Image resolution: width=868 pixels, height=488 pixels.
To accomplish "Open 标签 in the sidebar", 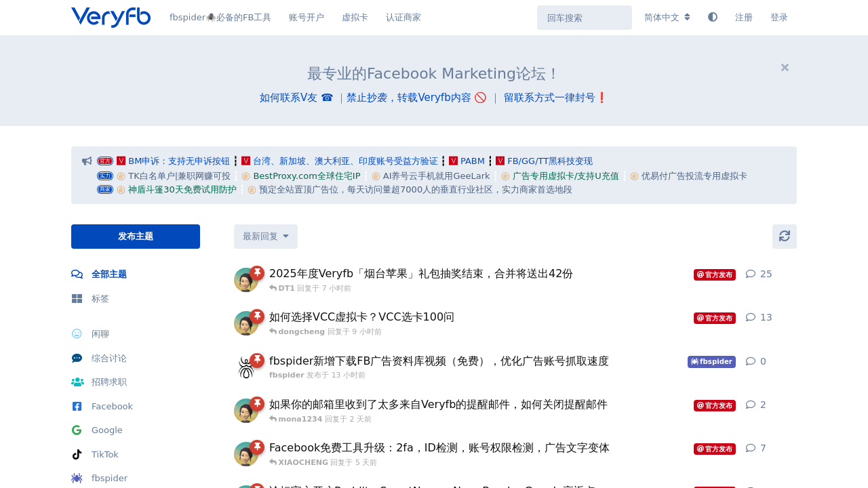I will 100,299.
